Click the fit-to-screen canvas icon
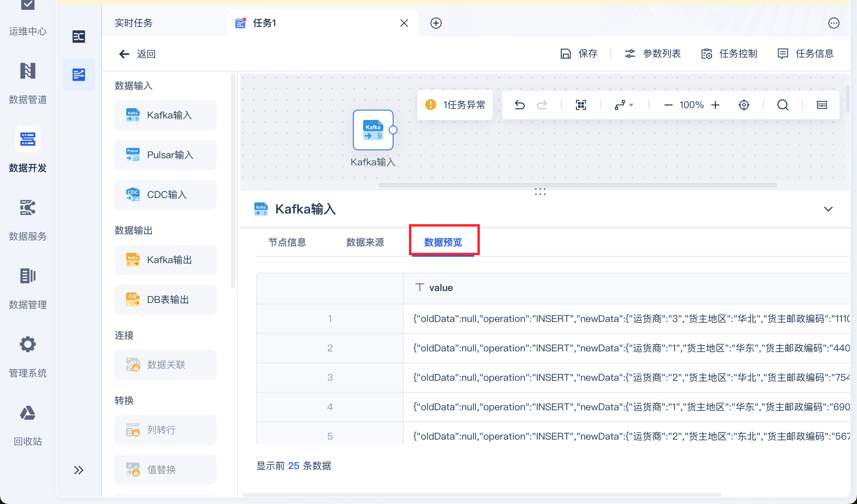 coord(581,105)
